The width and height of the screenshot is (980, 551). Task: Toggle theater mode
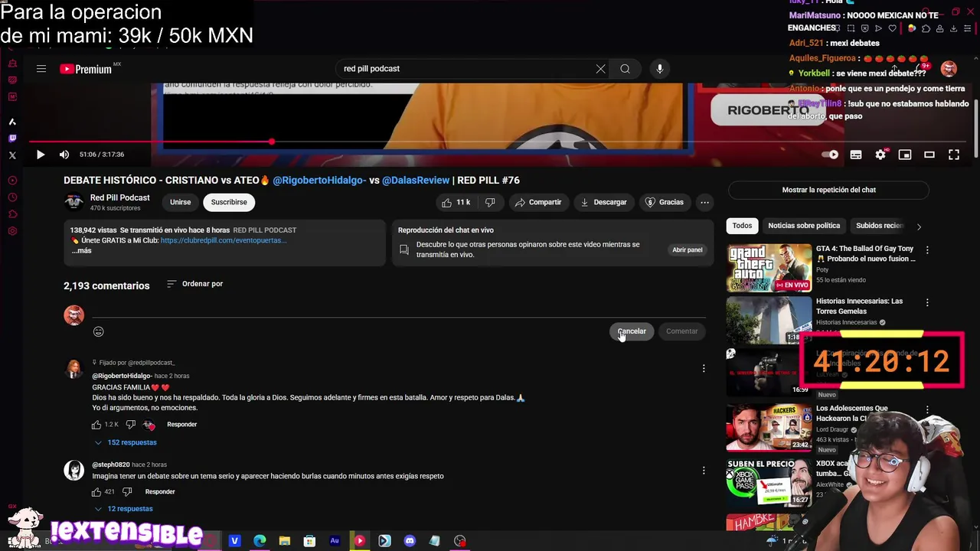point(929,155)
